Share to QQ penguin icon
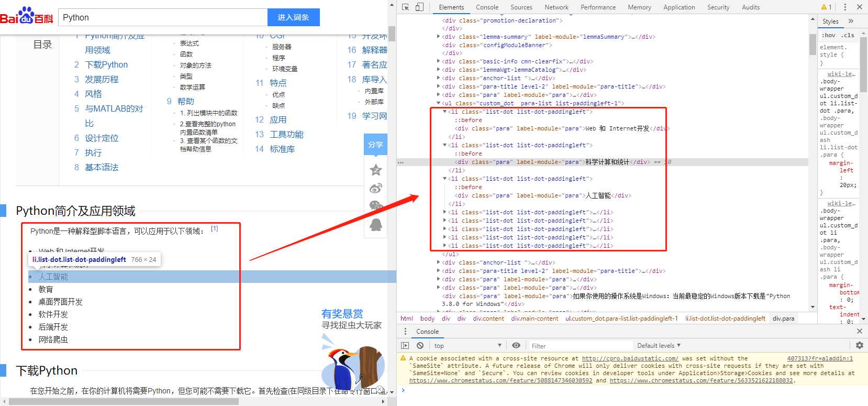The height and width of the screenshot is (406, 868). pos(375,224)
